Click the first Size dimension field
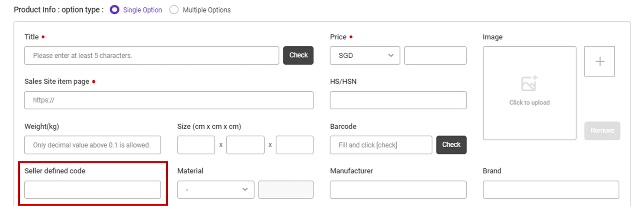 coord(196,145)
